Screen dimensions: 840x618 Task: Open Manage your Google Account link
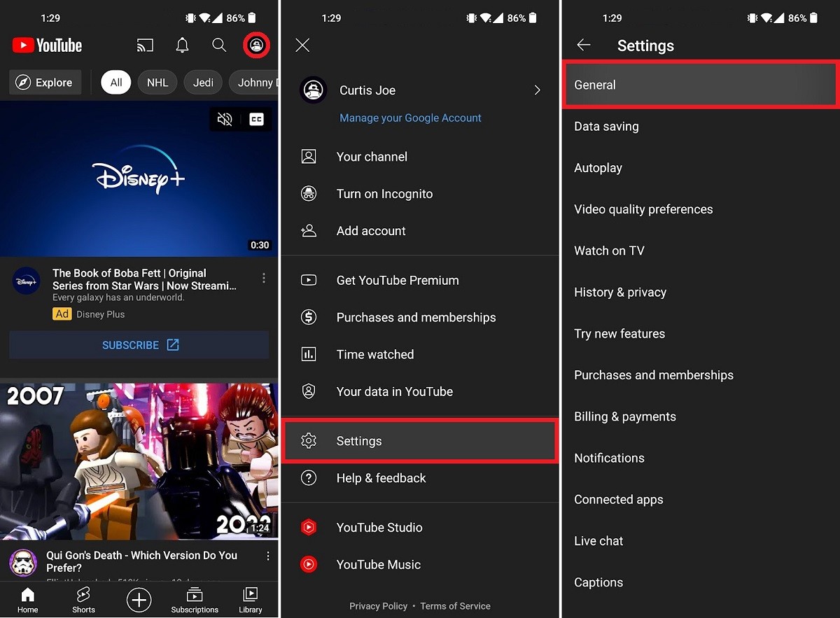410,118
